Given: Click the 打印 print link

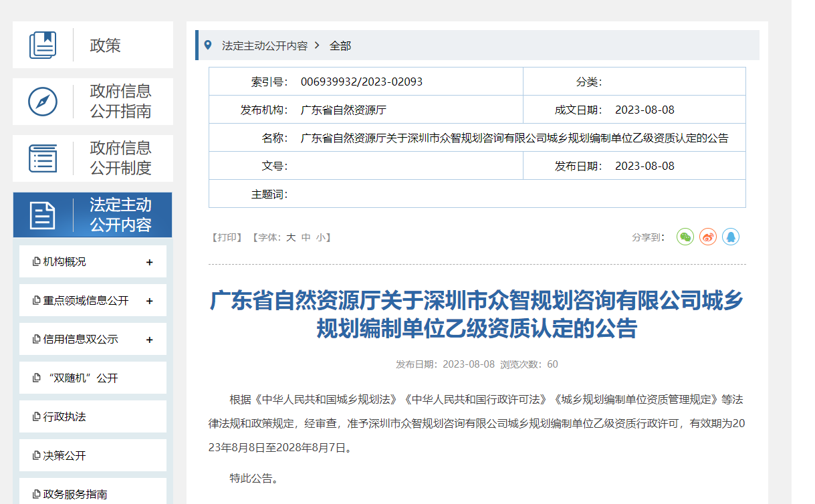Looking at the screenshot, I should pos(227,237).
